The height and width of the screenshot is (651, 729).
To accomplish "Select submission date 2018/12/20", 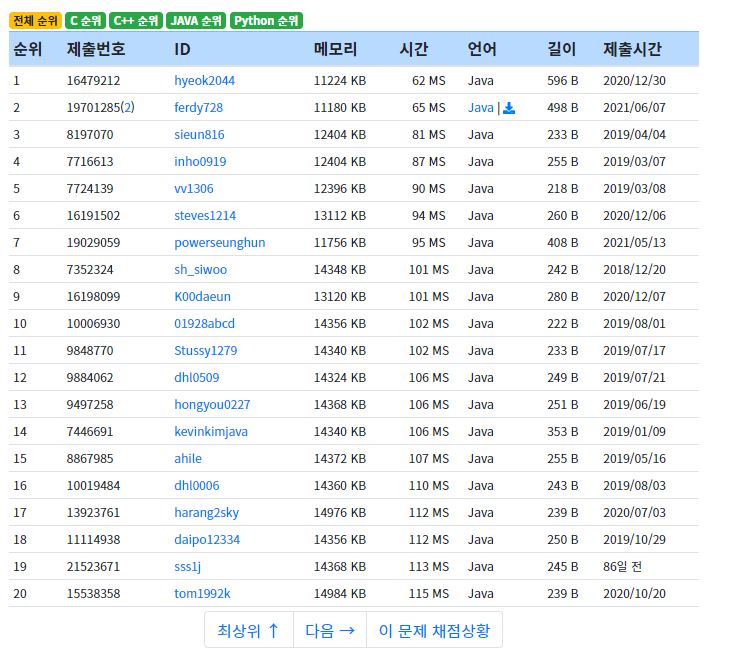I will pyautogui.click(x=635, y=270).
